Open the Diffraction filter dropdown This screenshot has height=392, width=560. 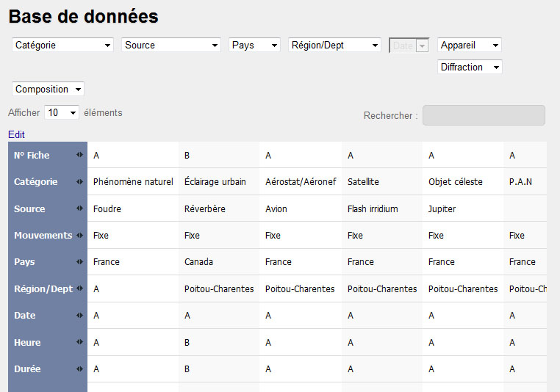[x=470, y=67]
